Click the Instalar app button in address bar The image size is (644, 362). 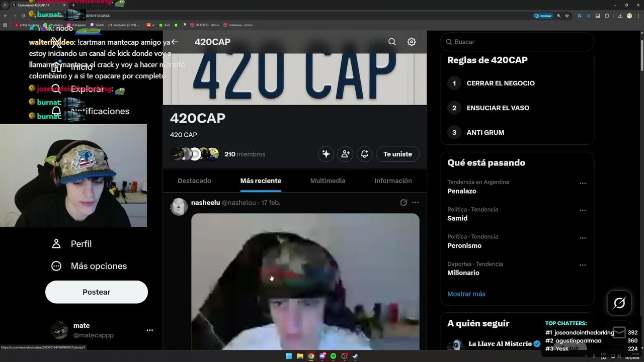[x=543, y=16]
